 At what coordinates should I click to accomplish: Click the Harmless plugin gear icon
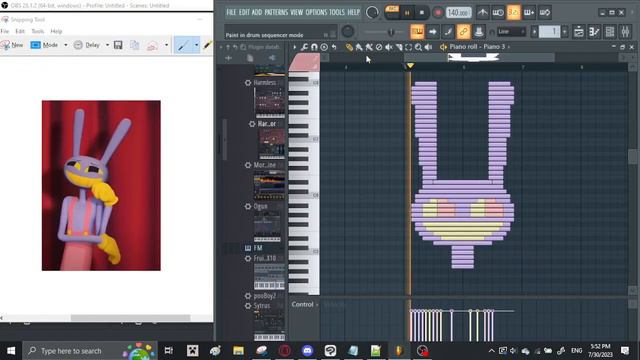248,83
